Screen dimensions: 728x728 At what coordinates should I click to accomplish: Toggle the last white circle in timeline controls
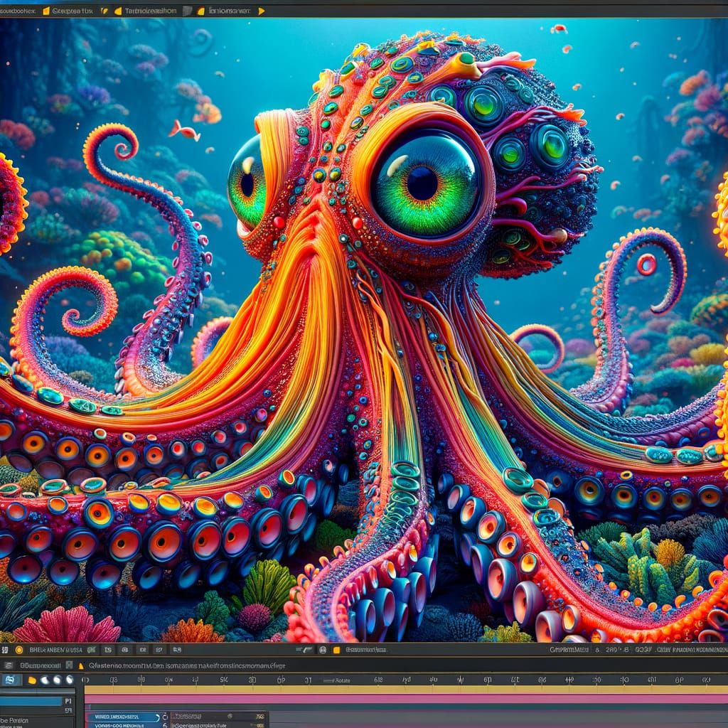68,680
